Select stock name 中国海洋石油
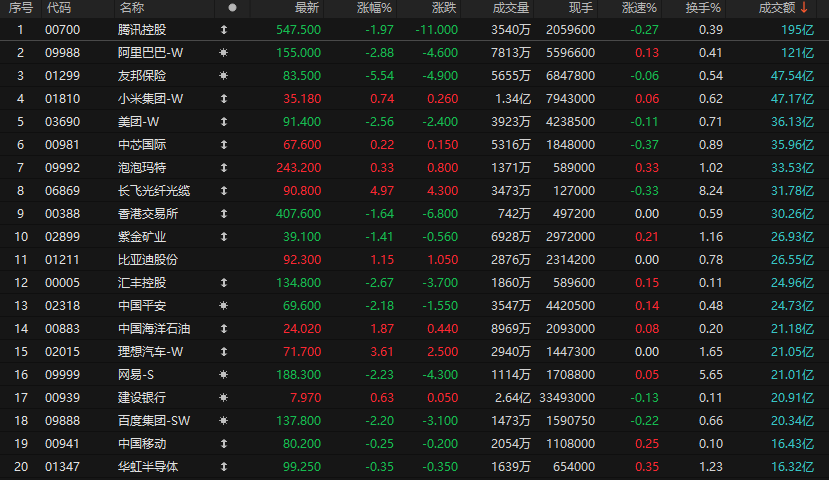This screenshot has height=480, width=829. click(x=154, y=329)
